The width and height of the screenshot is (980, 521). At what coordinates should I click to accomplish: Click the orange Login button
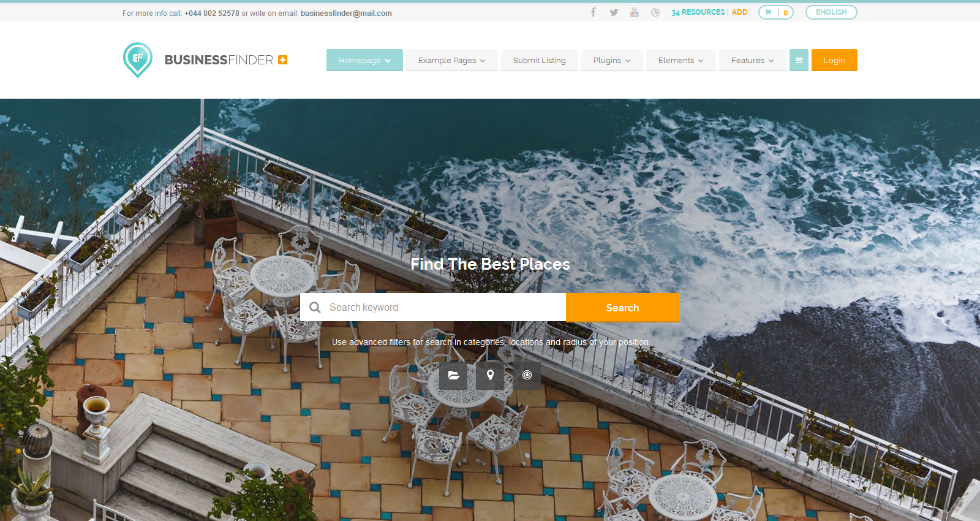pyautogui.click(x=834, y=60)
